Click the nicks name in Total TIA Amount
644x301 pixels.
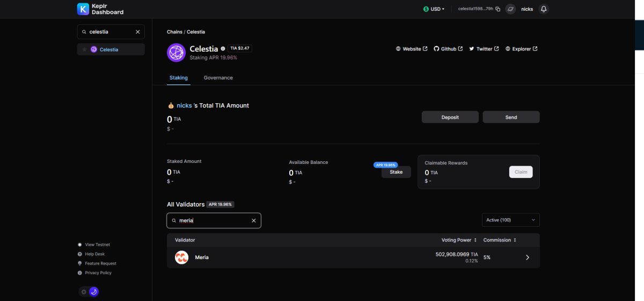pyautogui.click(x=184, y=105)
